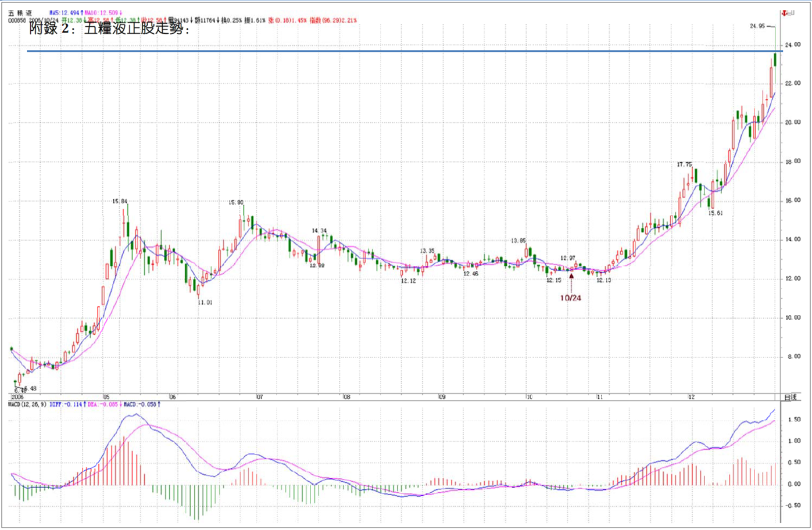Viewport: 812px width, 530px height.
Task: Select the 15.84 high price annotation
Action: click(120, 202)
